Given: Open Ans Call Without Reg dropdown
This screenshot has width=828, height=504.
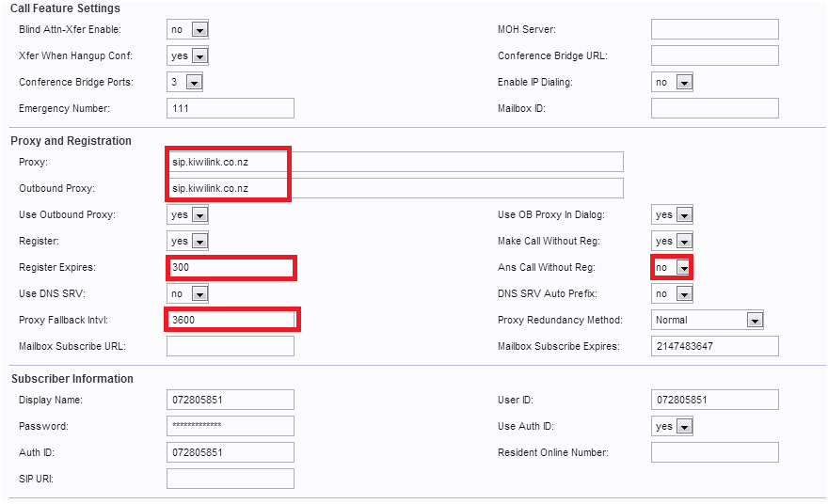Looking at the screenshot, I should 672,267.
